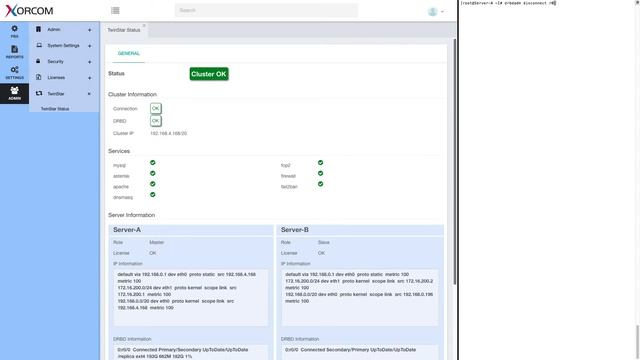Click the Server-A IP information box
Screen dimensions: 640x360
point(191,297)
